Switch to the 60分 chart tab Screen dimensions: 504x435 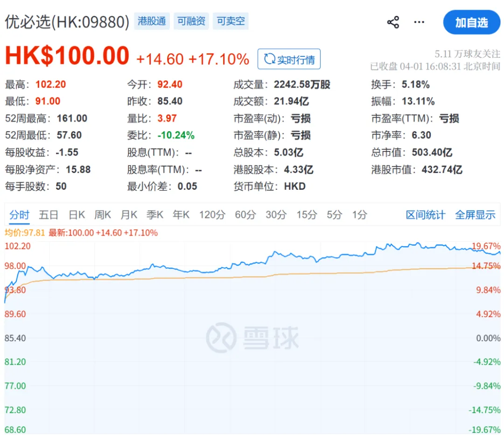pos(245,214)
